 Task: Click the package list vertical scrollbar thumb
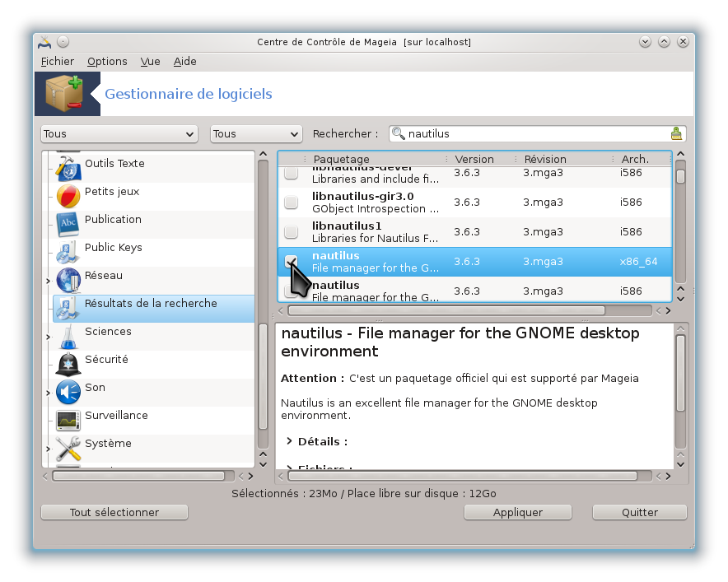680,177
